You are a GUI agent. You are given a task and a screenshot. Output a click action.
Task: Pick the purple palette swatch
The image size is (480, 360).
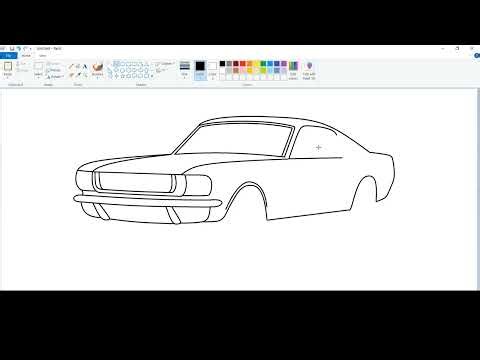(284, 63)
